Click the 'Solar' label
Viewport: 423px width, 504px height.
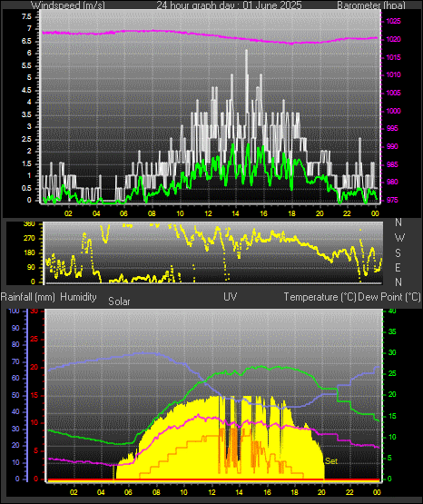tap(119, 301)
